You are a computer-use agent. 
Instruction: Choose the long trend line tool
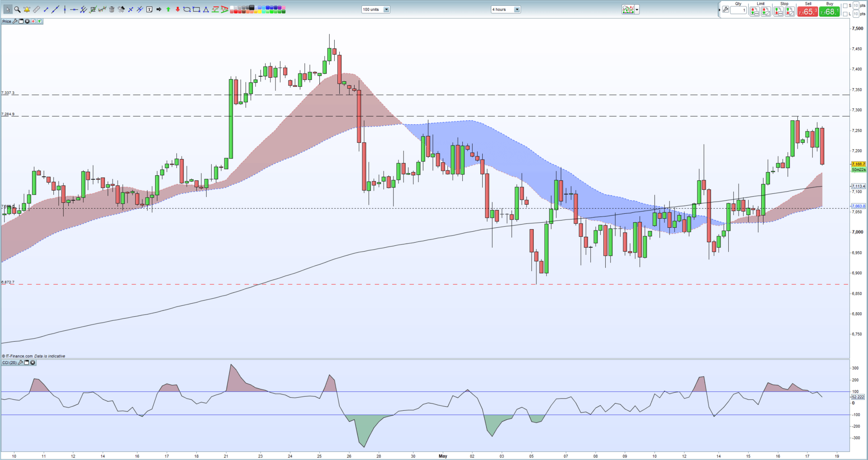coord(55,9)
